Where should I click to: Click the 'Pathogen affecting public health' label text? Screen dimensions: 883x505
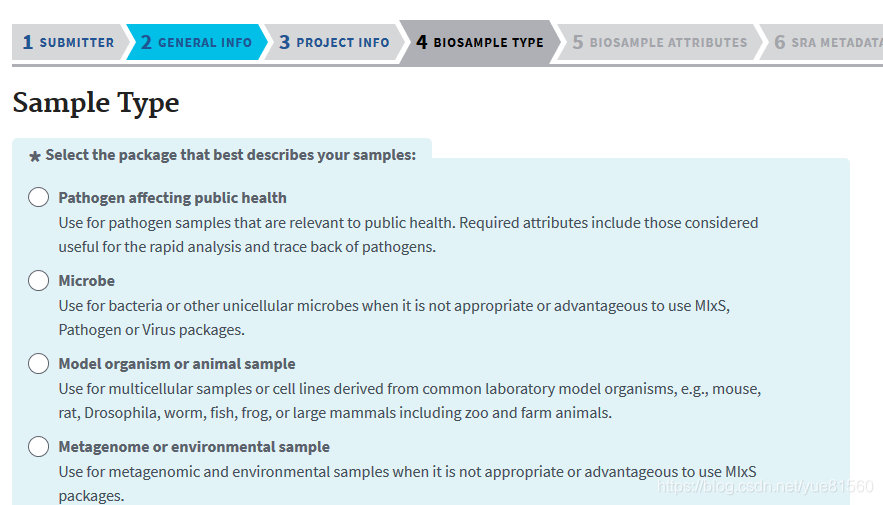coord(172,198)
